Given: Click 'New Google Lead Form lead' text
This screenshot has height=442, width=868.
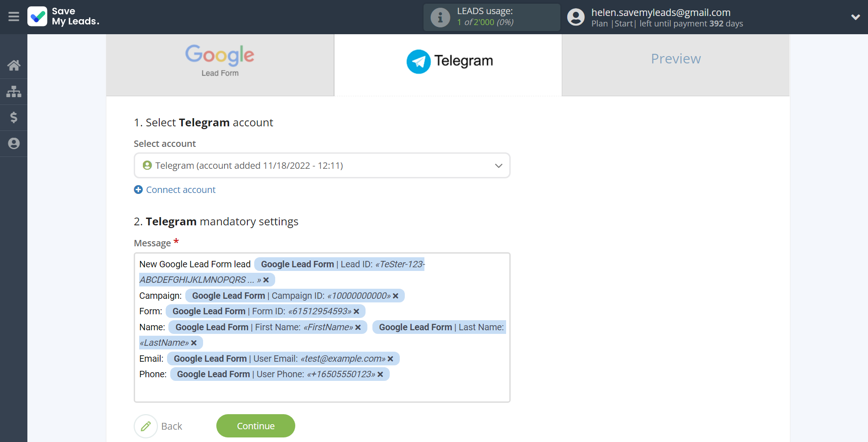Looking at the screenshot, I should pos(195,265).
